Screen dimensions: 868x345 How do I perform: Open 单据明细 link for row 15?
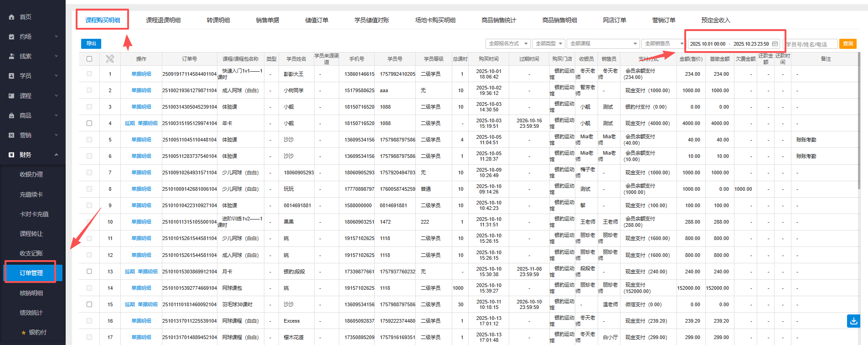148,304
